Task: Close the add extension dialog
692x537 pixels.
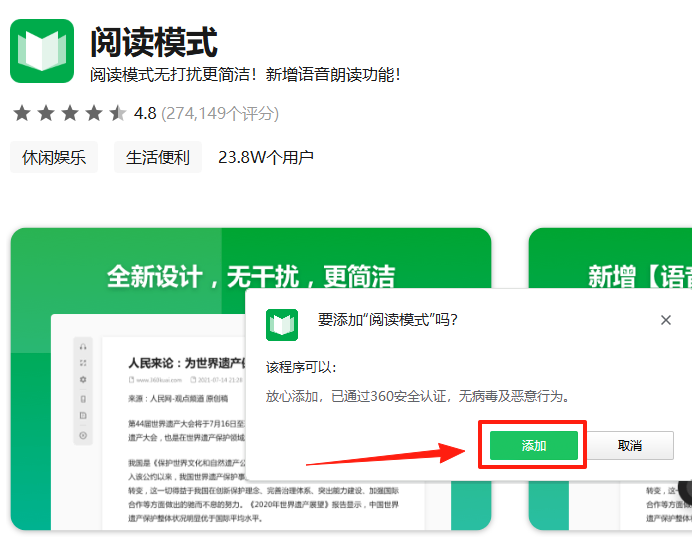Action: coord(666,320)
